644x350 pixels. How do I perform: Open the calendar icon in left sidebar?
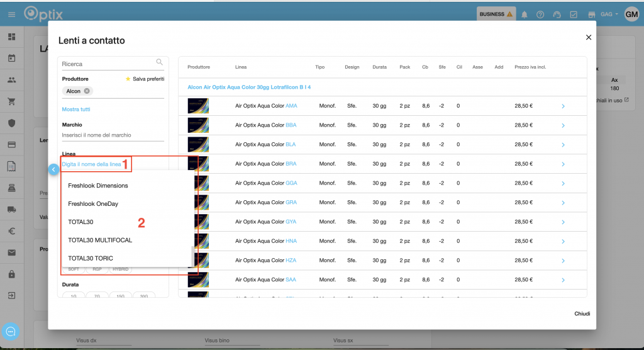pos(11,59)
